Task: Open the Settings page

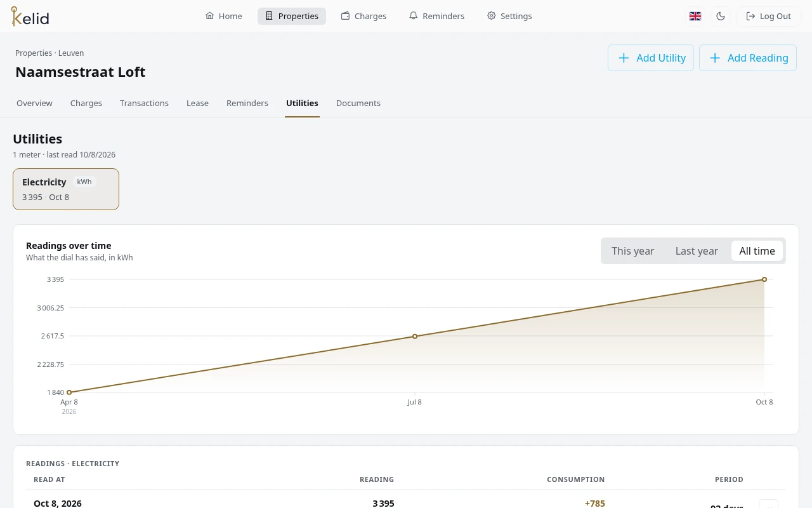Action: tap(509, 16)
